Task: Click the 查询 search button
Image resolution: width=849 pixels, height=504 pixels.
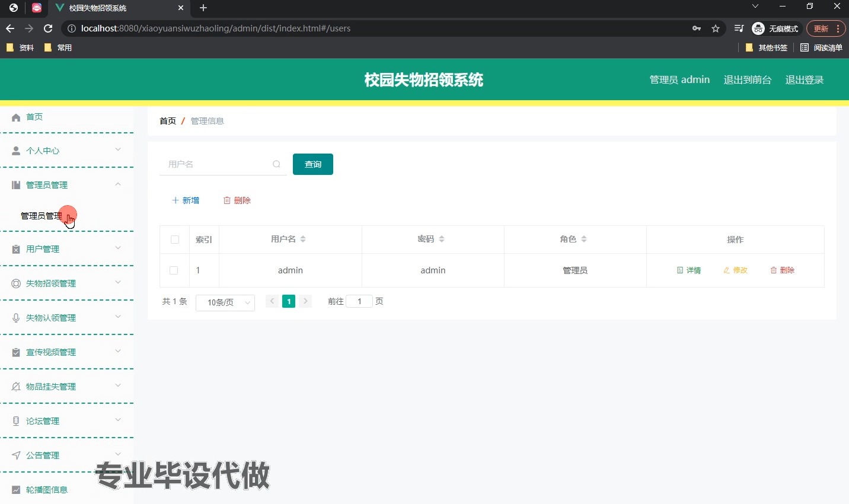Action: click(313, 164)
